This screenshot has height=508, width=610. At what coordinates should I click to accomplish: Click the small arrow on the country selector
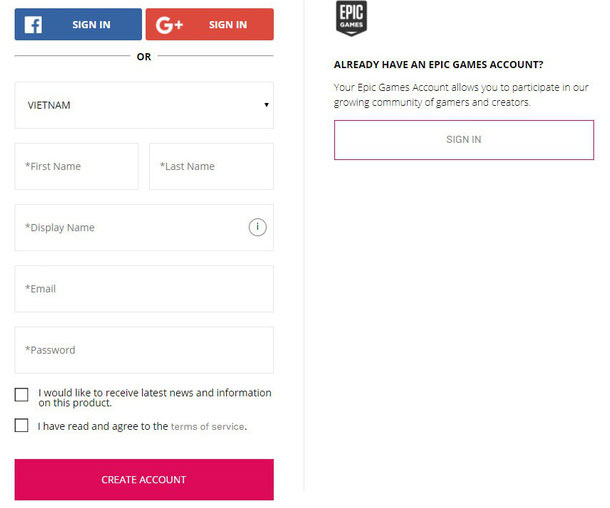pos(266,105)
